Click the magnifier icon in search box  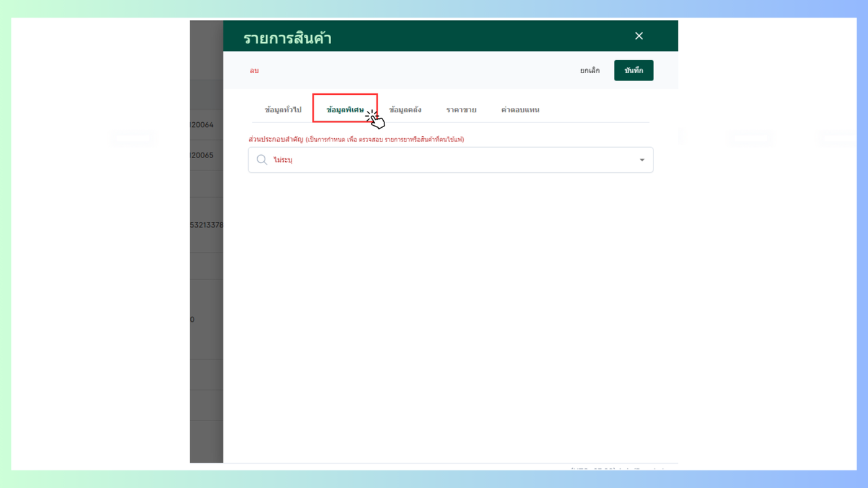[x=262, y=160]
